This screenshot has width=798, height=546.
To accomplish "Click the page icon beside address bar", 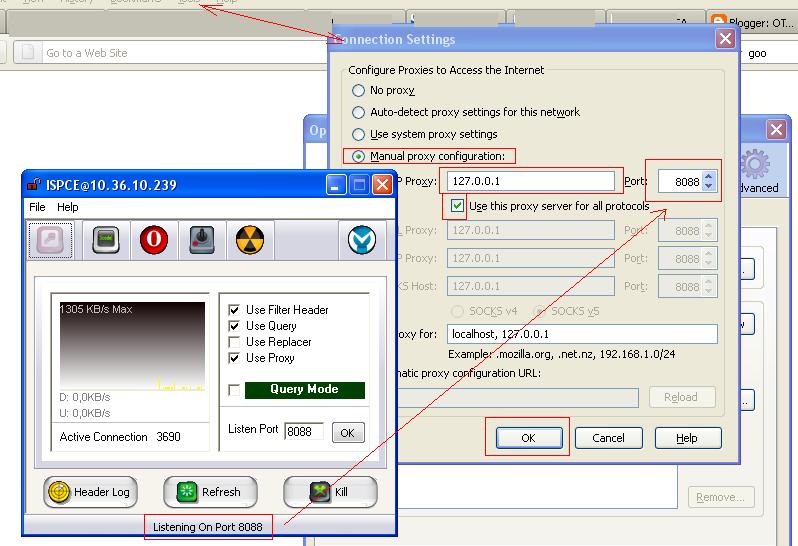I will (x=27, y=52).
